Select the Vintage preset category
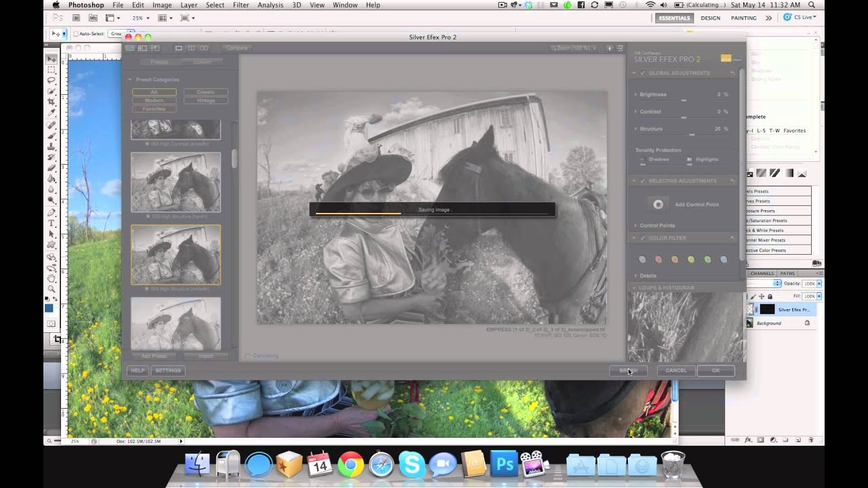The height and width of the screenshot is (488, 868). click(205, 100)
